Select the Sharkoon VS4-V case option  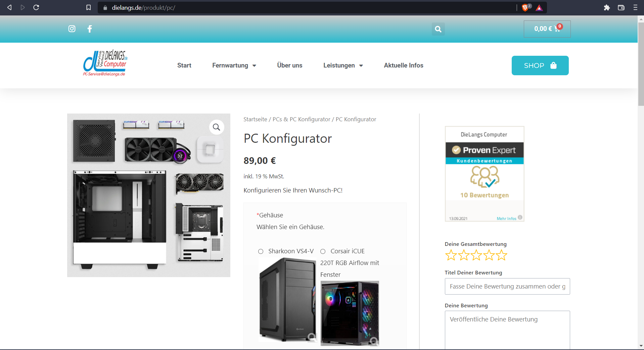pyautogui.click(x=260, y=252)
